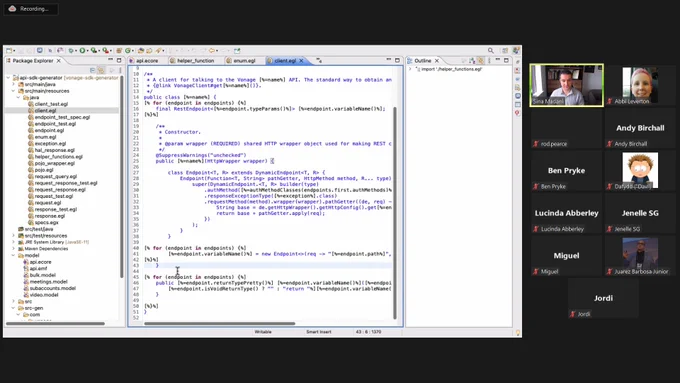The height and width of the screenshot is (383, 680).
Task: Select Sina Madani video thumbnail
Action: pos(566,85)
